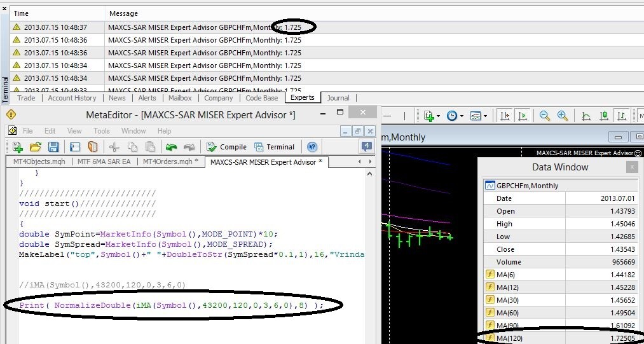The width and height of the screenshot is (644, 344).
Task: Click the green Undo arrow
Action: click(171, 147)
